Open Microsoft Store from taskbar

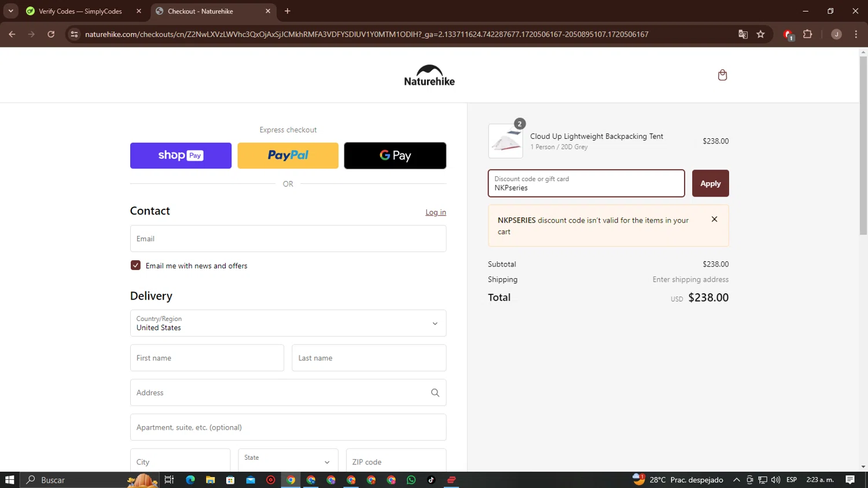230,480
